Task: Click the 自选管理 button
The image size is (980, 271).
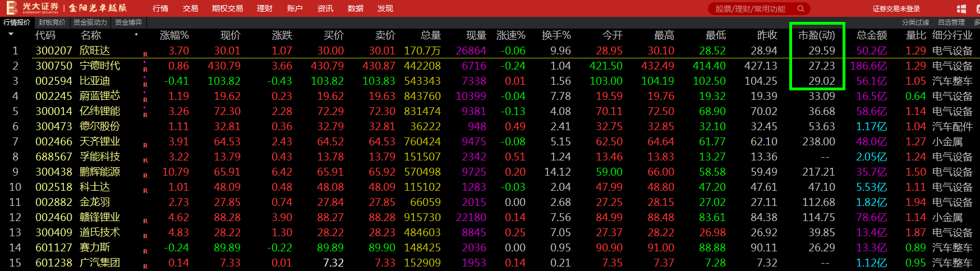Action: pyautogui.click(x=951, y=22)
